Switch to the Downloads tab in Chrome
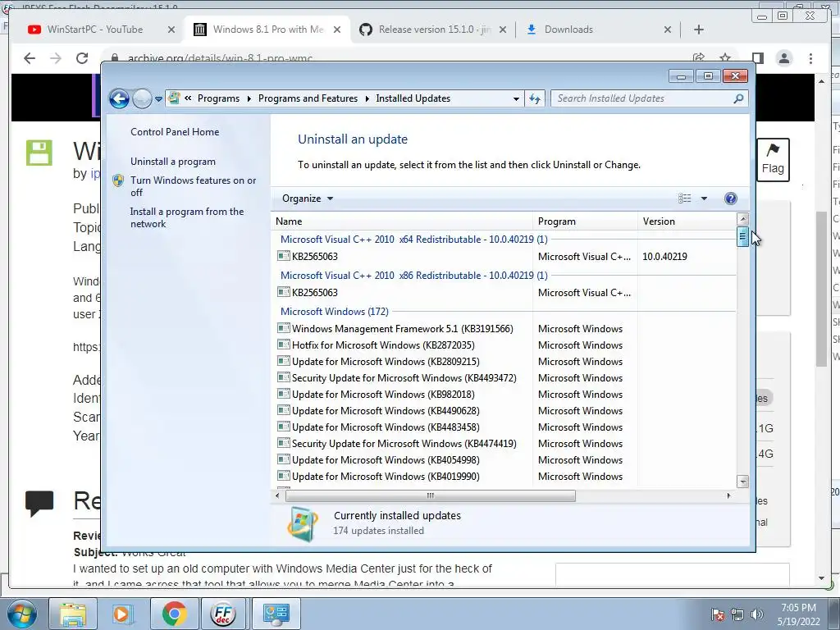This screenshot has width=840, height=630. 569,30
